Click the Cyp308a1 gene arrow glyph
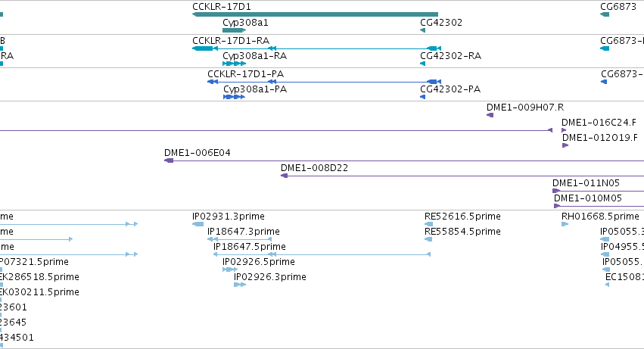Image resolution: width=644 pixels, height=349 pixels. [234, 30]
